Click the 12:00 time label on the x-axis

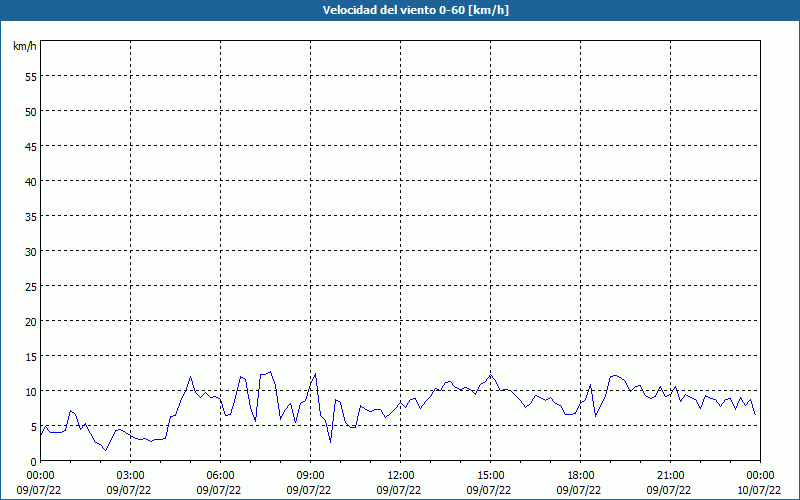click(x=401, y=476)
